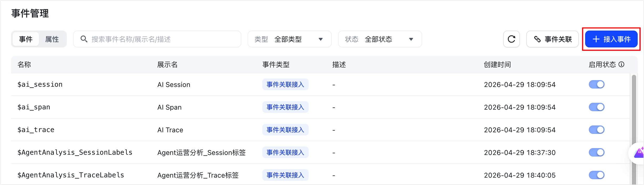Click the table's vertical scrollbar
This screenshot has height=185, width=644.
point(634,129)
